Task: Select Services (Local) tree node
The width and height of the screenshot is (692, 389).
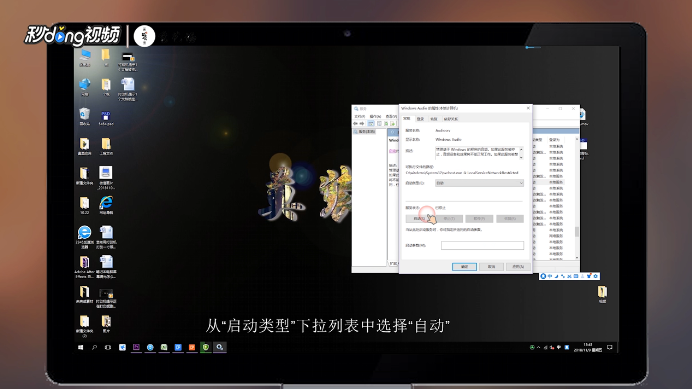Action: click(x=365, y=132)
